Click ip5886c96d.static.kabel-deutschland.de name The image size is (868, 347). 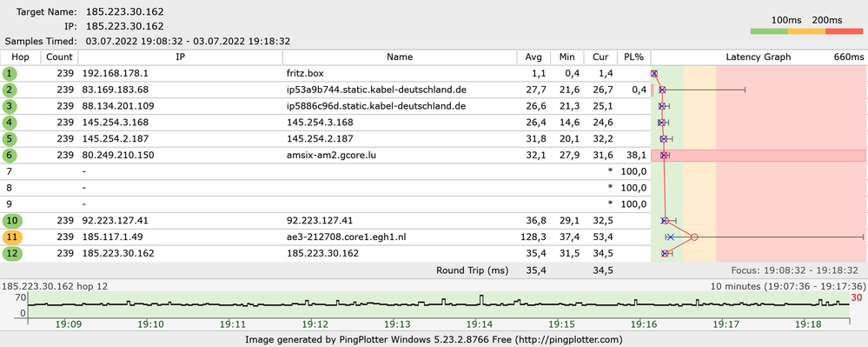coord(376,106)
